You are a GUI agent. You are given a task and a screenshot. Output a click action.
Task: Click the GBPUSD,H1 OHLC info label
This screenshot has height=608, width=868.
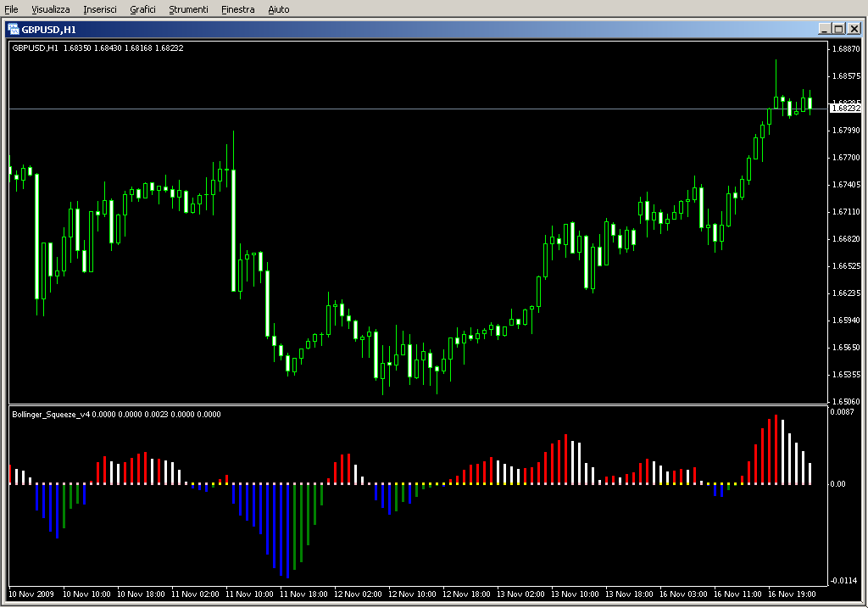tap(97, 48)
